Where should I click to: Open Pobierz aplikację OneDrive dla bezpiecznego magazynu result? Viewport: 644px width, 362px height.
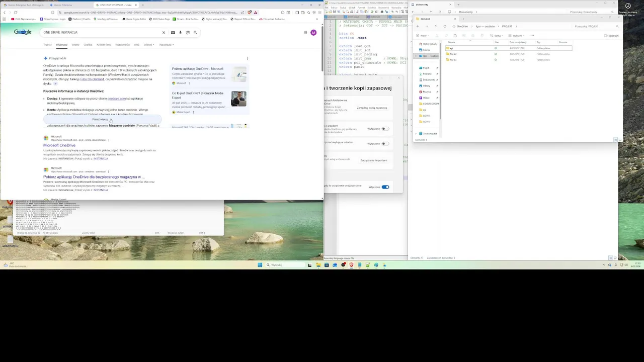click(x=94, y=177)
